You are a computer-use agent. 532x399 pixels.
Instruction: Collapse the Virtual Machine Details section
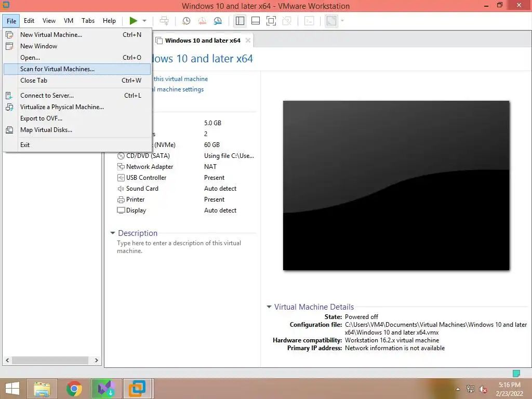coord(269,307)
